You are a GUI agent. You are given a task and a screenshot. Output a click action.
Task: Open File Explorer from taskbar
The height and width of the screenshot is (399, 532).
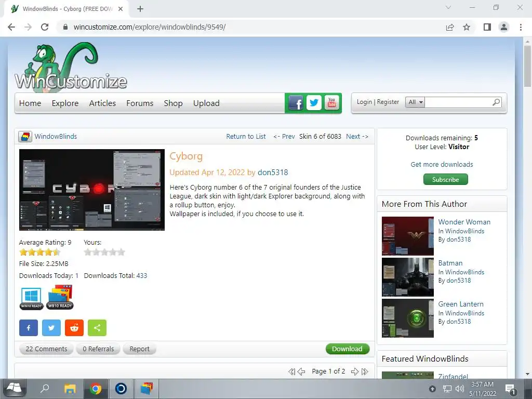70,389
